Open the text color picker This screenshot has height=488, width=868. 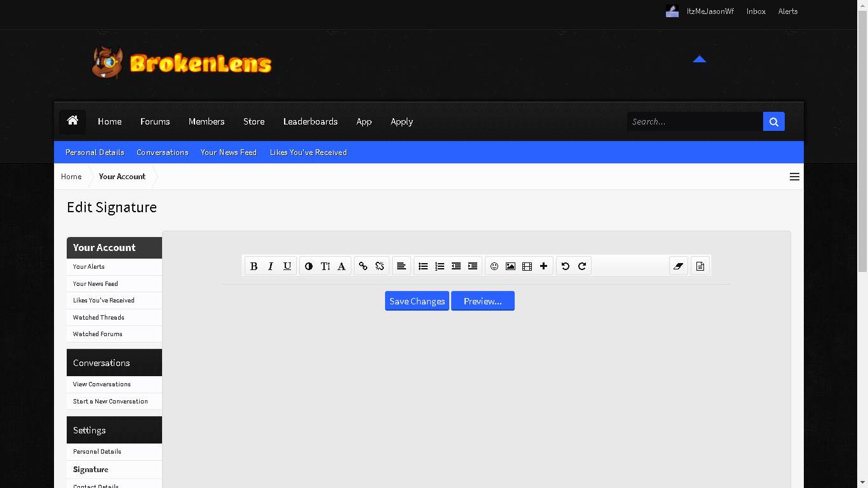click(x=309, y=266)
